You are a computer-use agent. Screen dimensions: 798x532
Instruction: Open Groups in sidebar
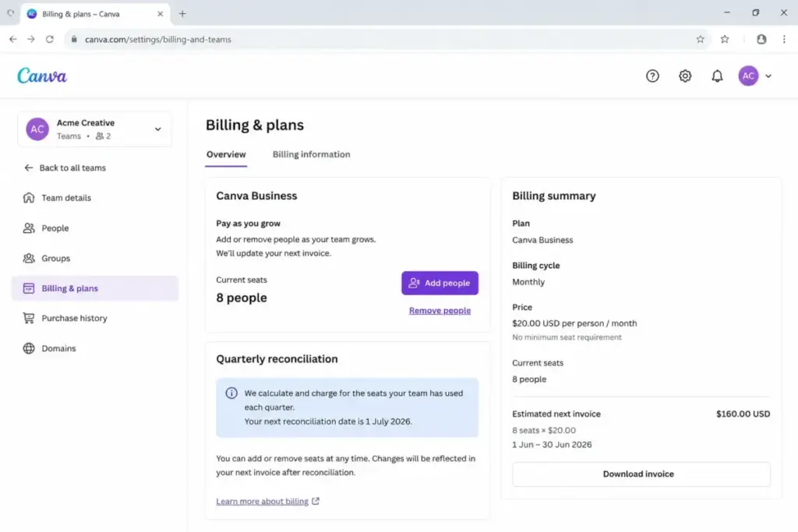pyautogui.click(x=94, y=259)
